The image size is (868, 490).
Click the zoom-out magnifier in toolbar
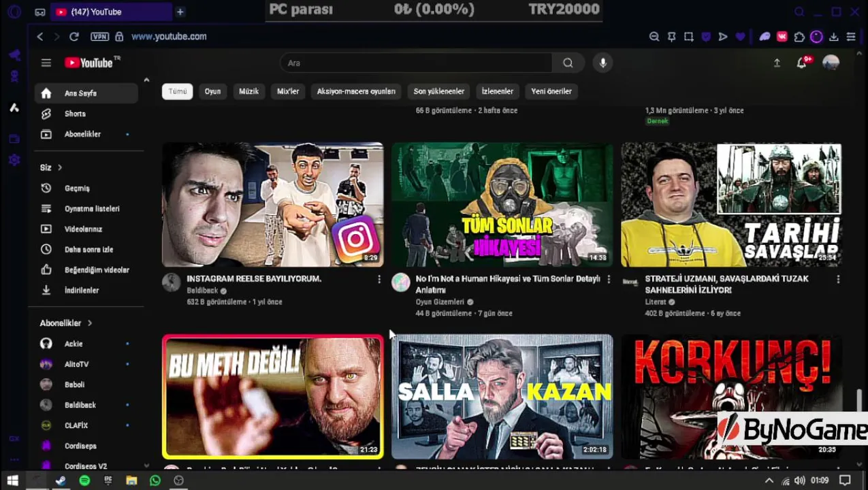tap(654, 37)
